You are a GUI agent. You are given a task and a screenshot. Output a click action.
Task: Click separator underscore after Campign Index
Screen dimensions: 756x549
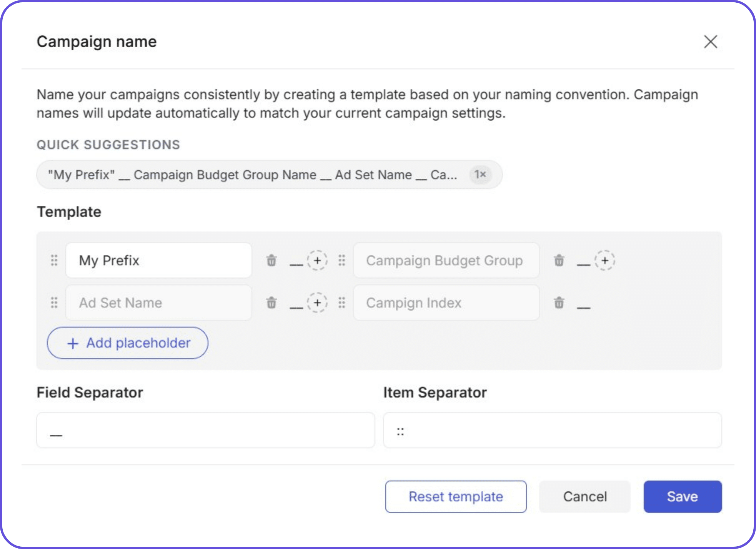click(584, 307)
